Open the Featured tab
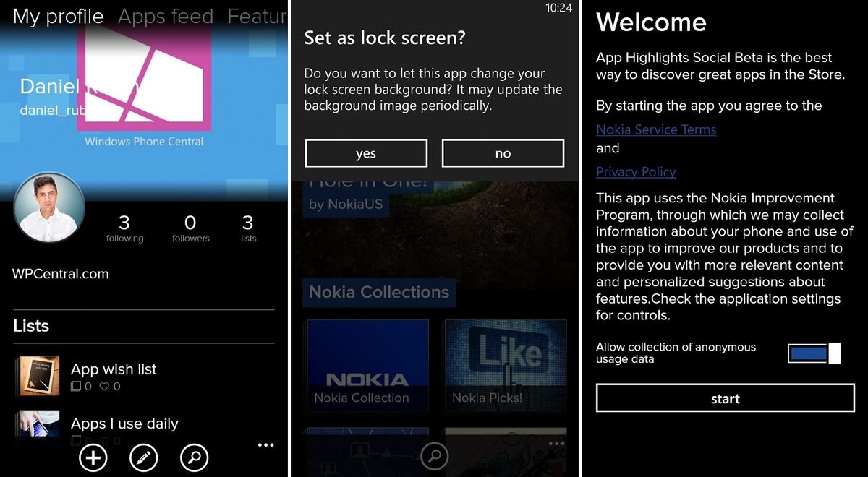 258,16
